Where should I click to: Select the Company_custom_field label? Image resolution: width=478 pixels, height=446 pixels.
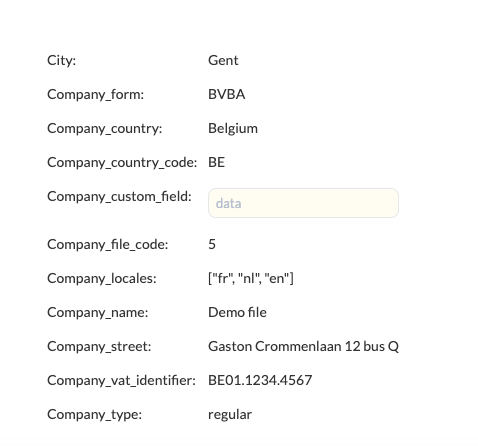[119, 197]
